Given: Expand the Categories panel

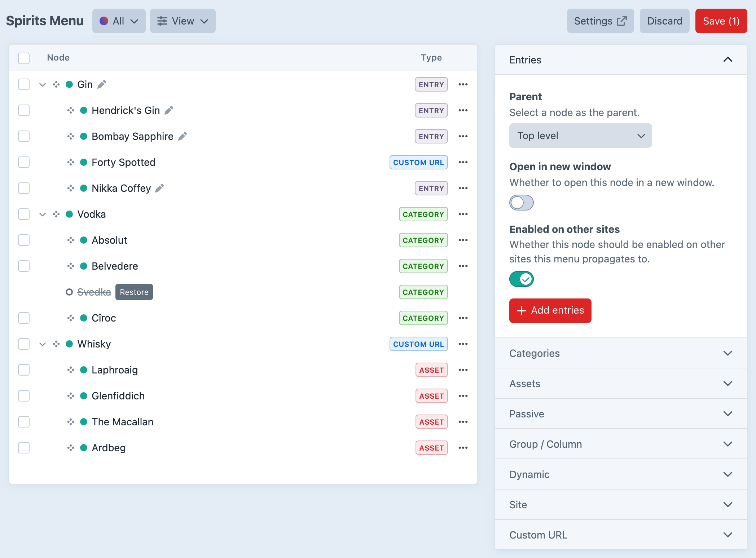Looking at the screenshot, I should [x=621, y=353].
